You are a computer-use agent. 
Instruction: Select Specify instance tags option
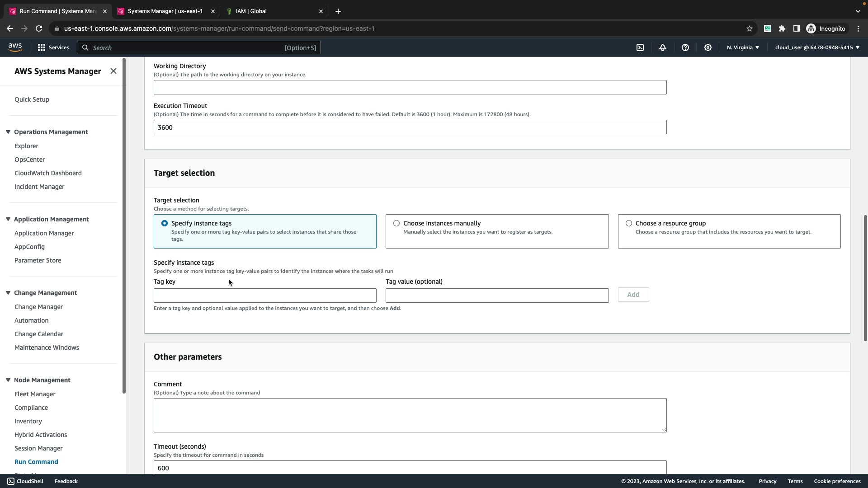[165, 223]
